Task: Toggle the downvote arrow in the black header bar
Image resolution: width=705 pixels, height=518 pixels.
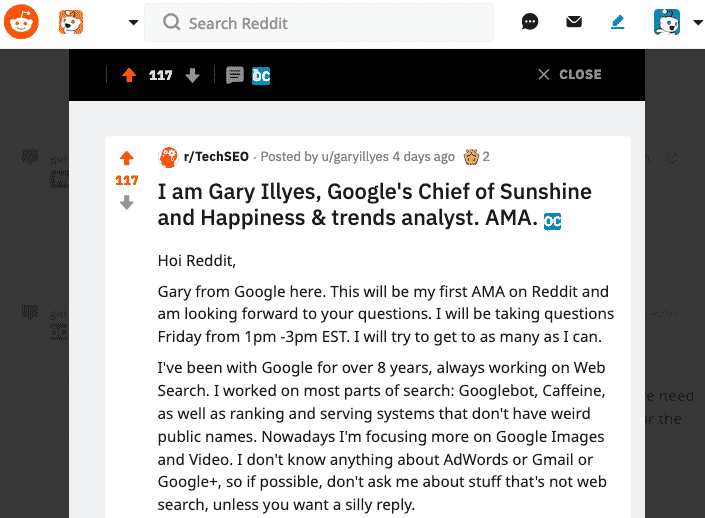Action: pyautogui.click(x=192, y=75)
